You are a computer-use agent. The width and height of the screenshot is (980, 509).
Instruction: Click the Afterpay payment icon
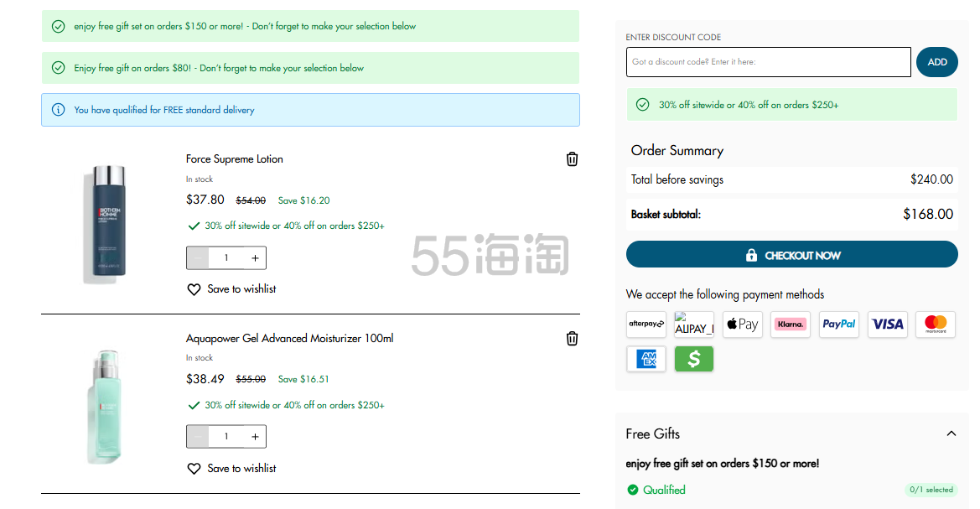(x=646, y=325)
